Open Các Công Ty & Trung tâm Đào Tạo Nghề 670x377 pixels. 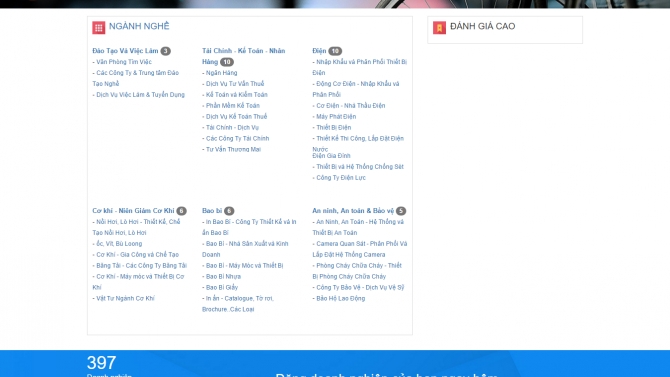(136, 78)
